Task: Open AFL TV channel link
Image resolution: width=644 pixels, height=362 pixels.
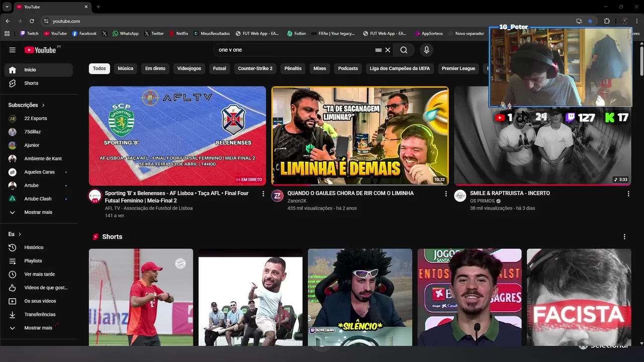Action: point(148,208)
